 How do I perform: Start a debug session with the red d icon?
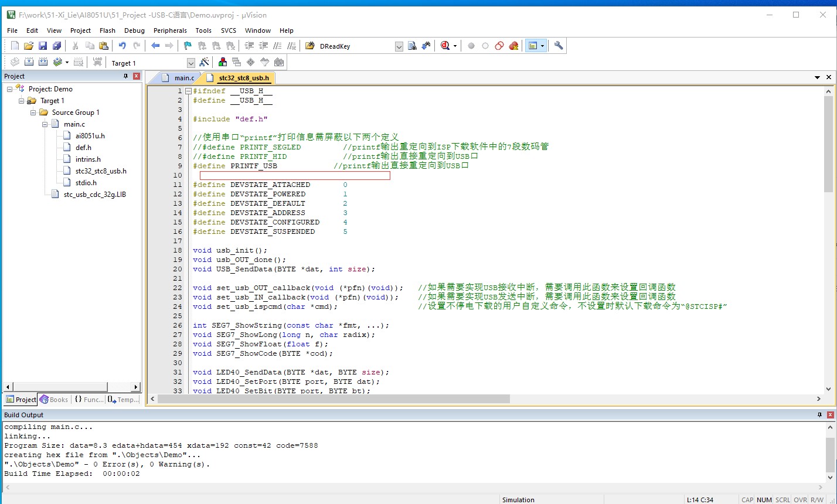point(445,46)
